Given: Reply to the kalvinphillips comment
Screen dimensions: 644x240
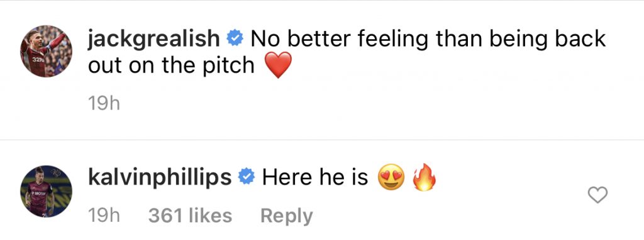Looking at the screenshot, I should [x=287, y=217].
